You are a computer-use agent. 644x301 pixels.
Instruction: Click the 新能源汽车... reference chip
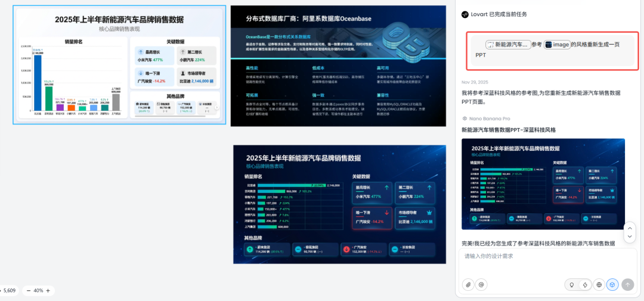507,45
